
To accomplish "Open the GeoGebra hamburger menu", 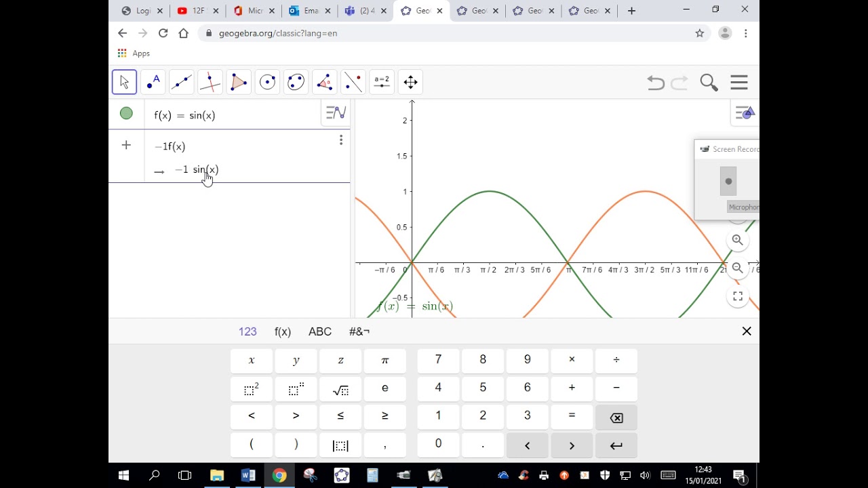I will [739, 83].
